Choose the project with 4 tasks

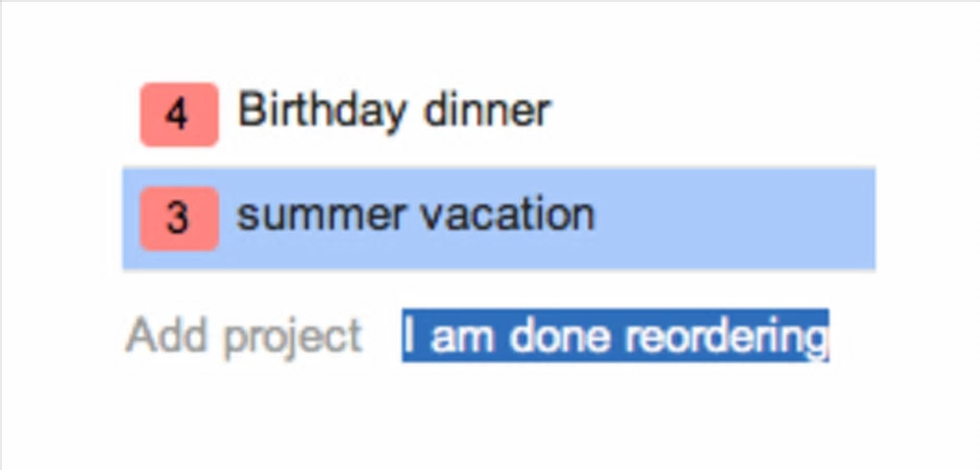(393, 111)
